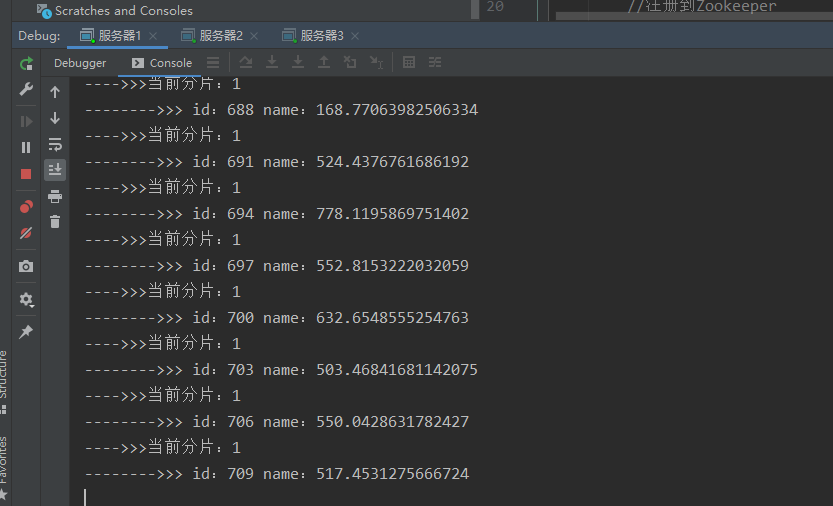Click the Drop Frame icon

pyautogui.click(x=350, y=62)
